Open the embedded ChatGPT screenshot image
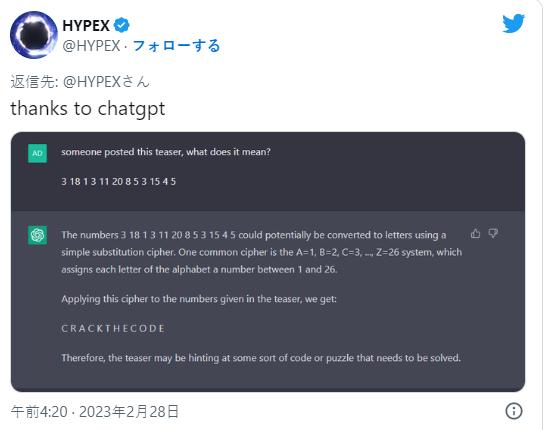 (x=268, y=262)
